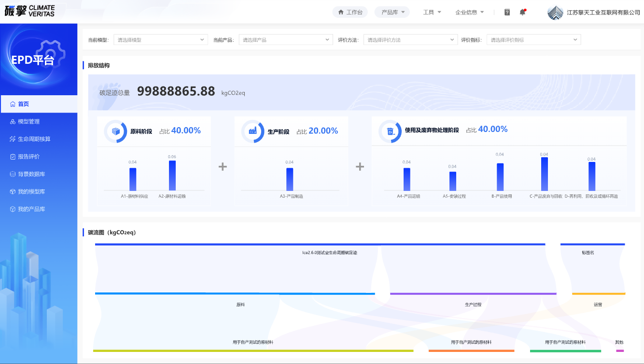This screenshot has height=364, width=644.
Task: Click the purple 生产过程 node in carbon flow
Action: tap(473, 294)
